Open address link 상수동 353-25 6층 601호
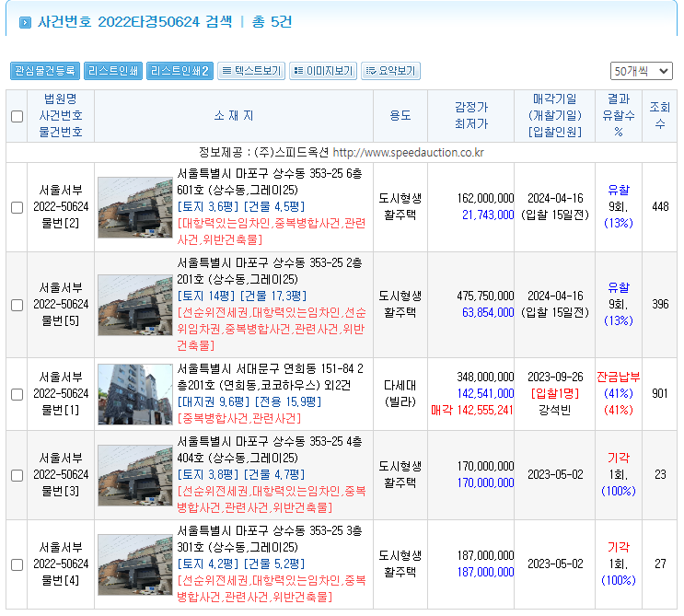Viewport: 684px width, 616px height. click(x=269, y=182)
